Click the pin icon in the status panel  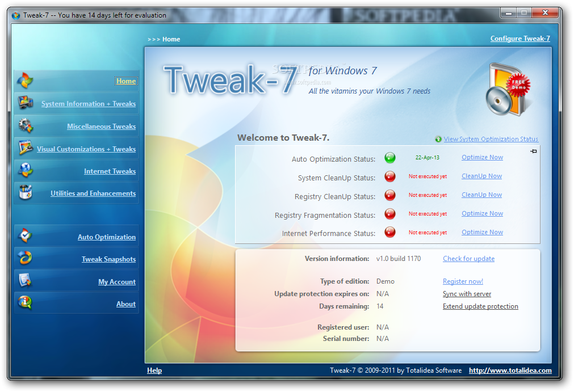(x=534, y=151)
